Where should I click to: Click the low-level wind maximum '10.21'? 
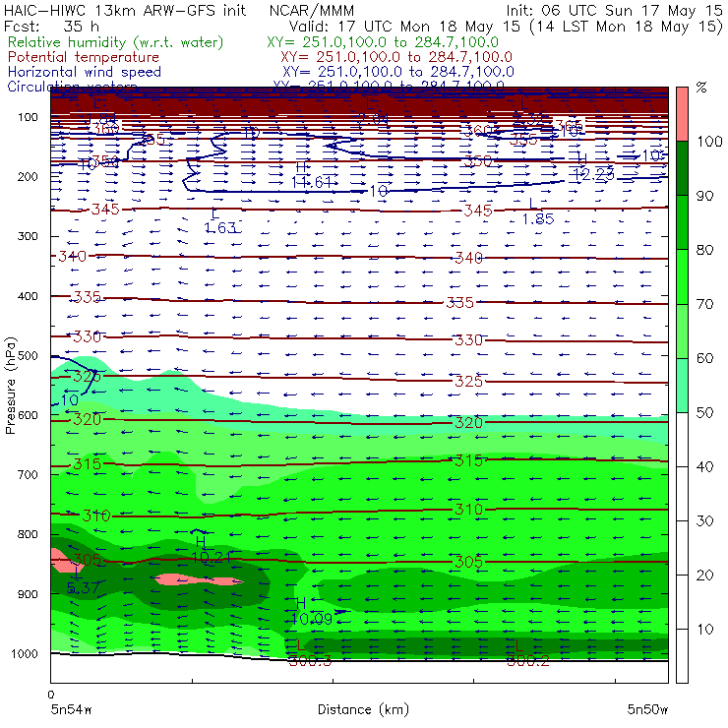coord(211,557)
